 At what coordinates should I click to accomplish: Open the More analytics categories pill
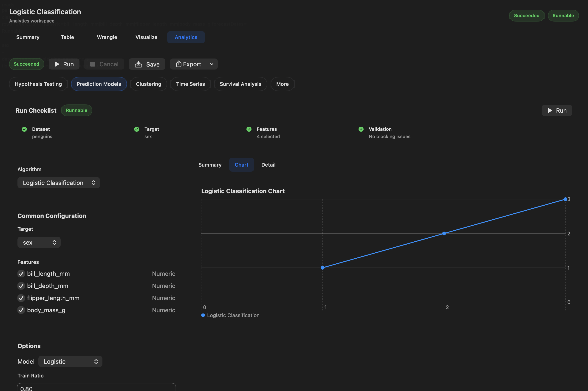tap(282, 84)
